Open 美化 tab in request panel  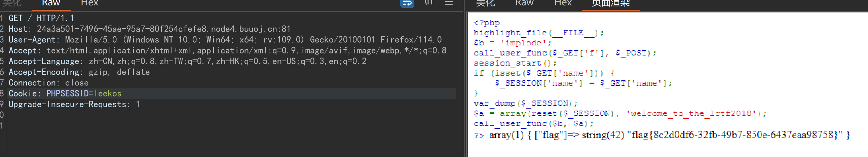[12, 3]
